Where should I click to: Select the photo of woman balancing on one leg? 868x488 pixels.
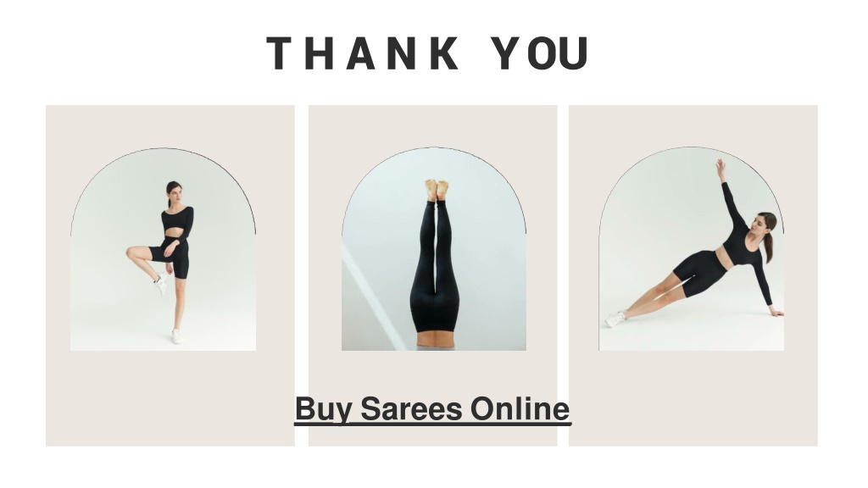pos(164,249)
